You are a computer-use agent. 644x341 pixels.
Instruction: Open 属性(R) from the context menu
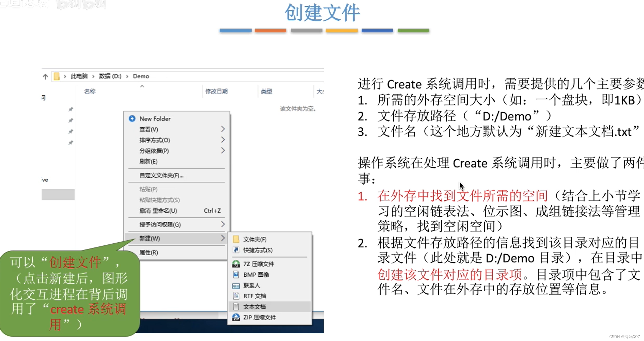[x=177, y=252]
